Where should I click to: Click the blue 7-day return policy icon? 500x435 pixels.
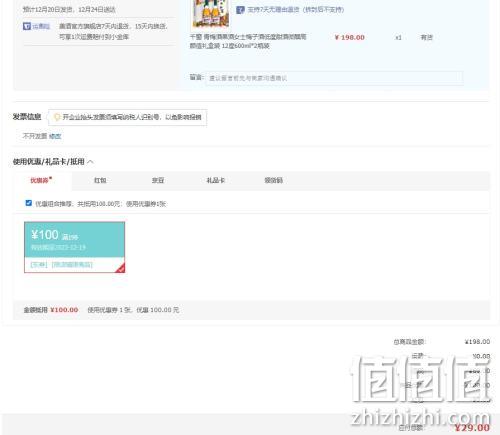(240, 10)
